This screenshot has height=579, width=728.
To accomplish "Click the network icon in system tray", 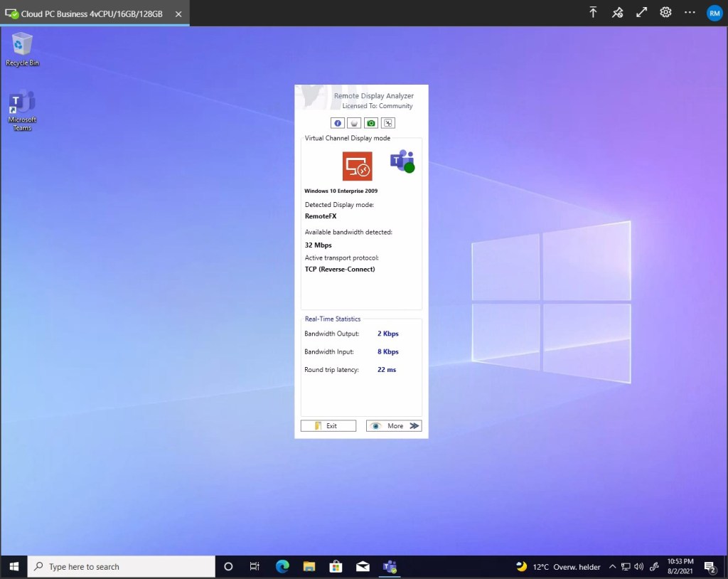I will tap(626, 566).
